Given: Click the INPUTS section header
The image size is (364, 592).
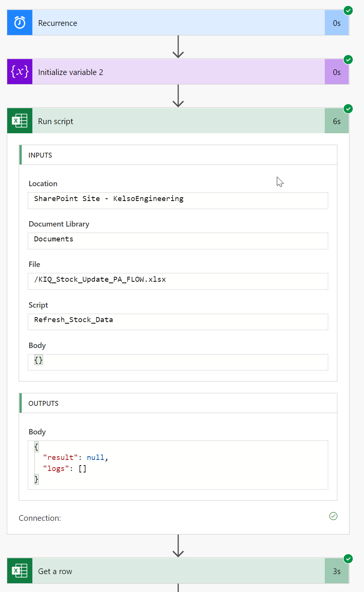Looking at the screenshot, I should 178,155.
